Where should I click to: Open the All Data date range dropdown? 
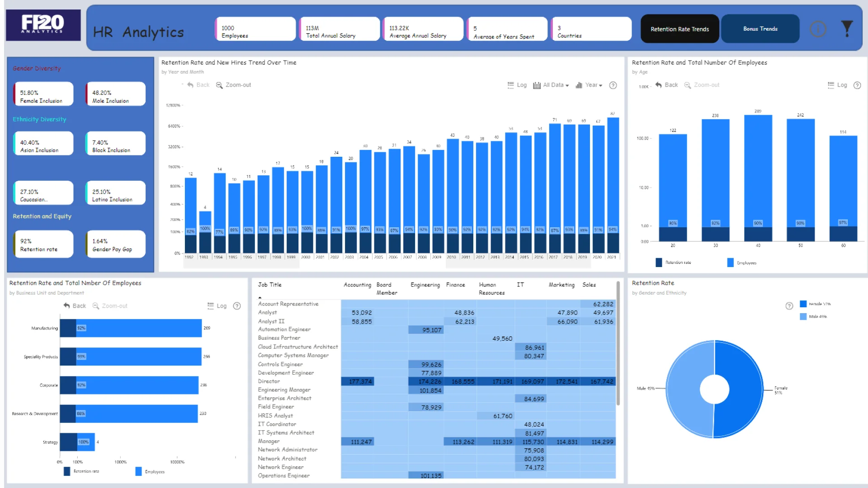click(x=551, y=85)
